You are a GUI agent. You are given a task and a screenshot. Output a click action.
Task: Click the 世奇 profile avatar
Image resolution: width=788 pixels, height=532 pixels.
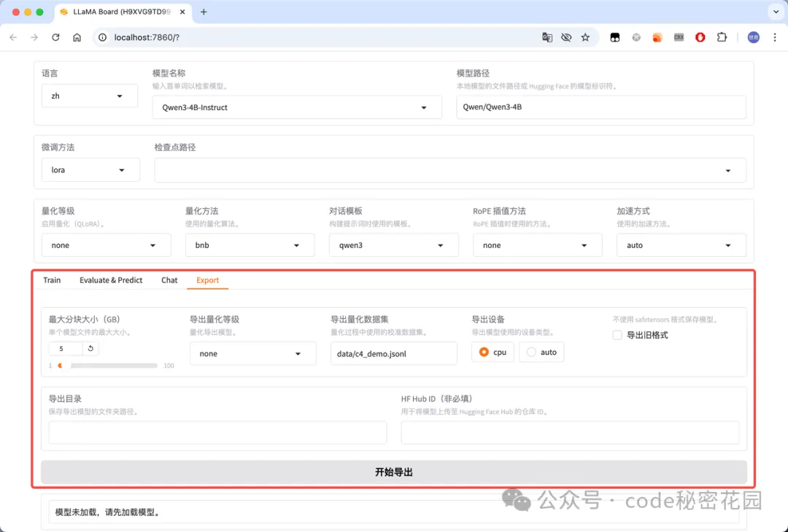pyautogui.click(x=752, y=37)
